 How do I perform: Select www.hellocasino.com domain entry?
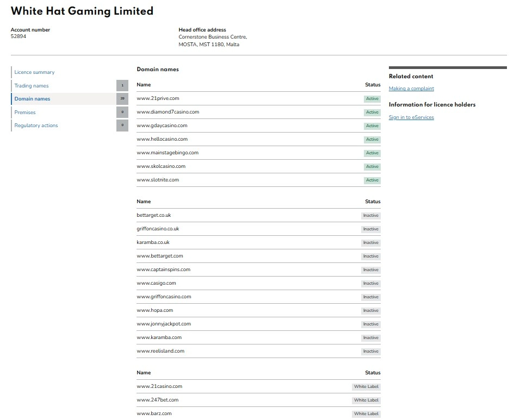pyautogui.click(x=162, y=139)
